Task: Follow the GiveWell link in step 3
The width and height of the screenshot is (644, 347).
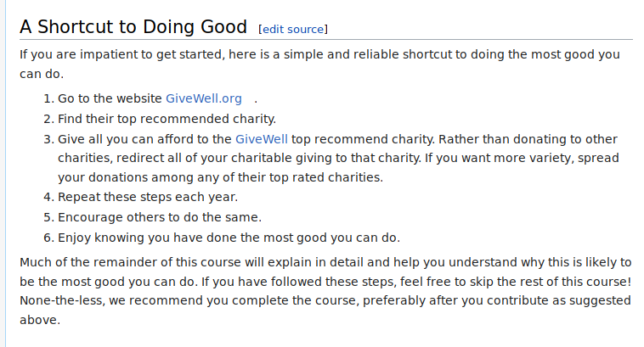Action: click(262, 138)
